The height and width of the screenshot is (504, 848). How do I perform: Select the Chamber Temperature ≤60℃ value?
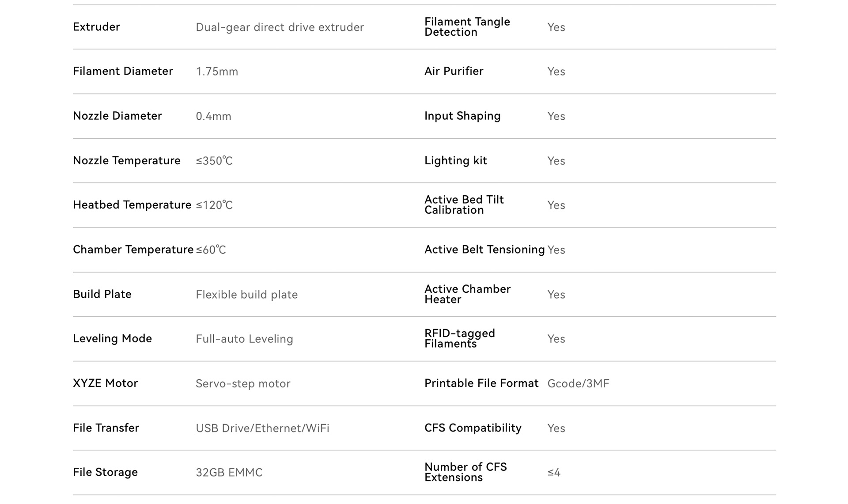pyautogui.click(x=211, y=250)
